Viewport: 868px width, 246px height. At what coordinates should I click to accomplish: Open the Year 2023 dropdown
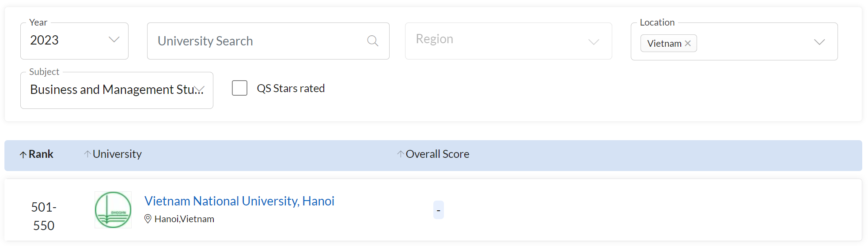click(x=74, y=41)
